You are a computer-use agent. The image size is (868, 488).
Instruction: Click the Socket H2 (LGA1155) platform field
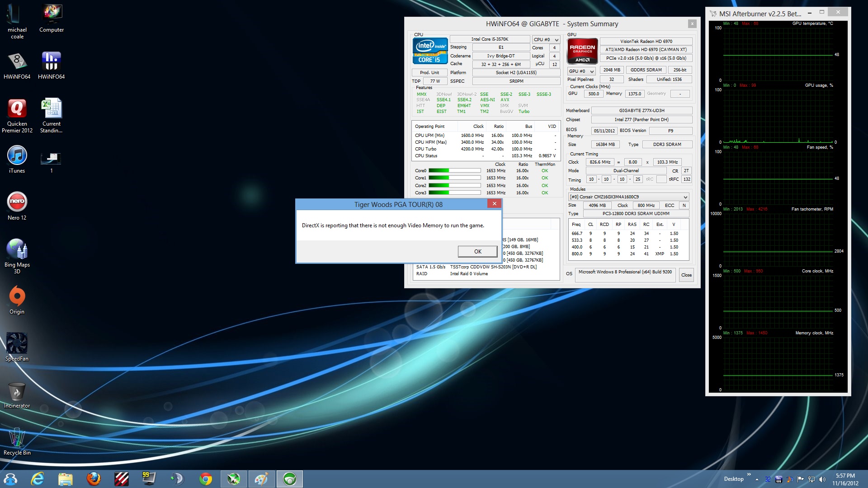pyautogui.click(x=516, y=73)
